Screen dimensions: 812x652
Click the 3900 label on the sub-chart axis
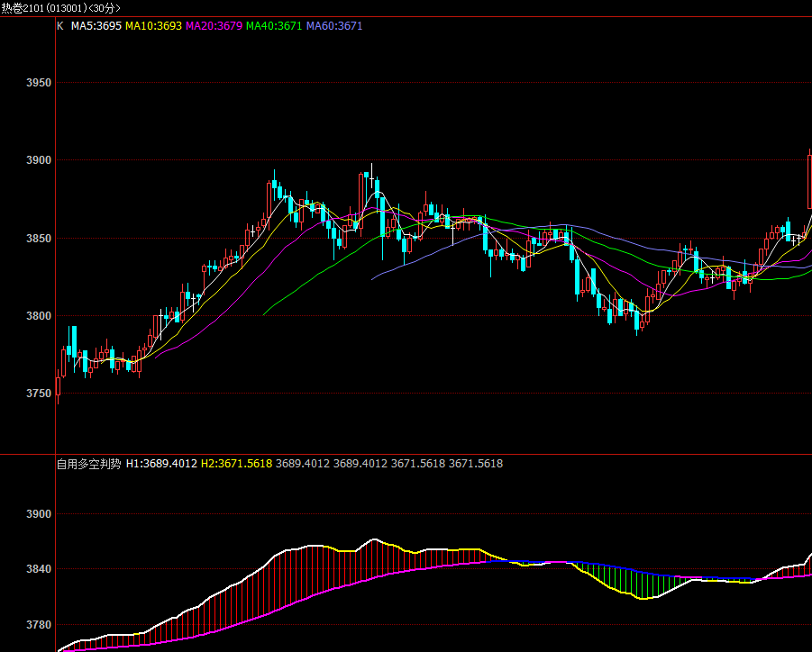coord(39,514)
